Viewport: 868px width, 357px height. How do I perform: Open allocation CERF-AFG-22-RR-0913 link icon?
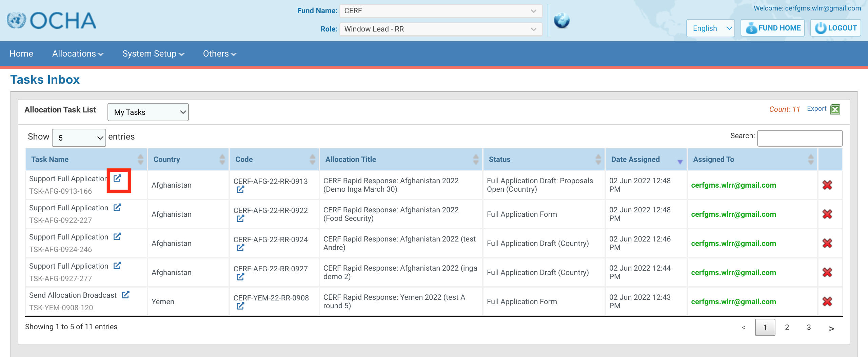pos(240,190)
